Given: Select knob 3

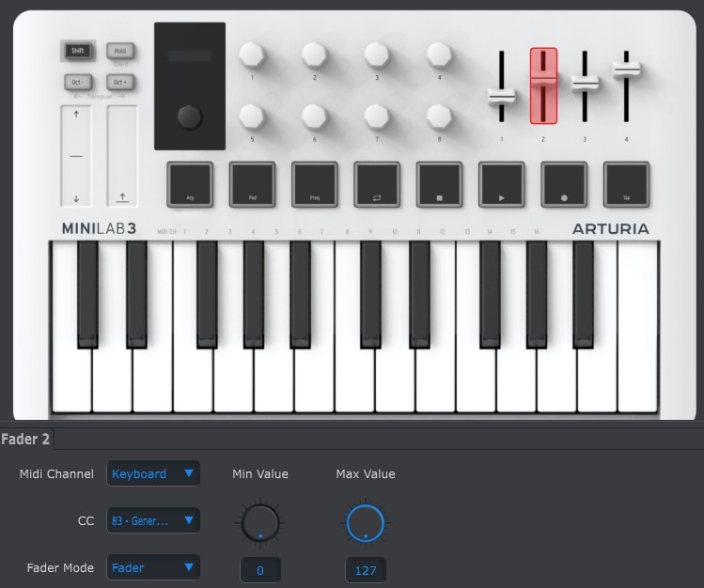Looking at the screenshot, I should point(377,54).
